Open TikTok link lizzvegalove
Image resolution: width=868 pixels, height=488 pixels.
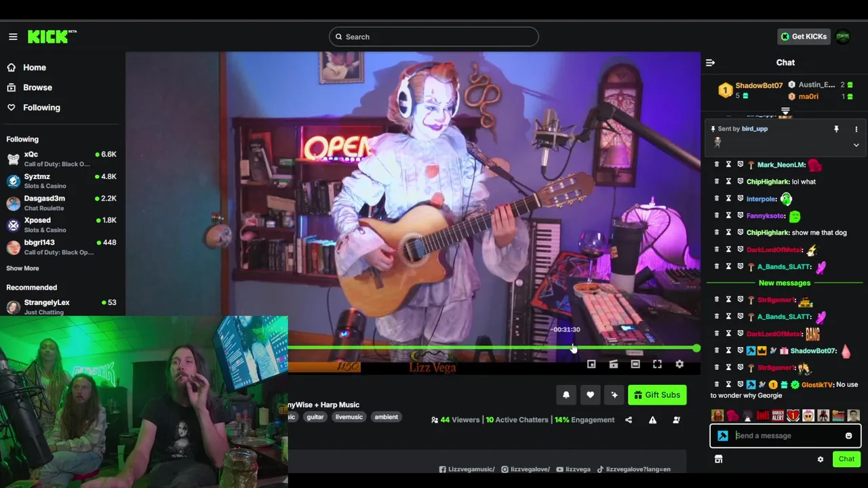coord(634,469)
